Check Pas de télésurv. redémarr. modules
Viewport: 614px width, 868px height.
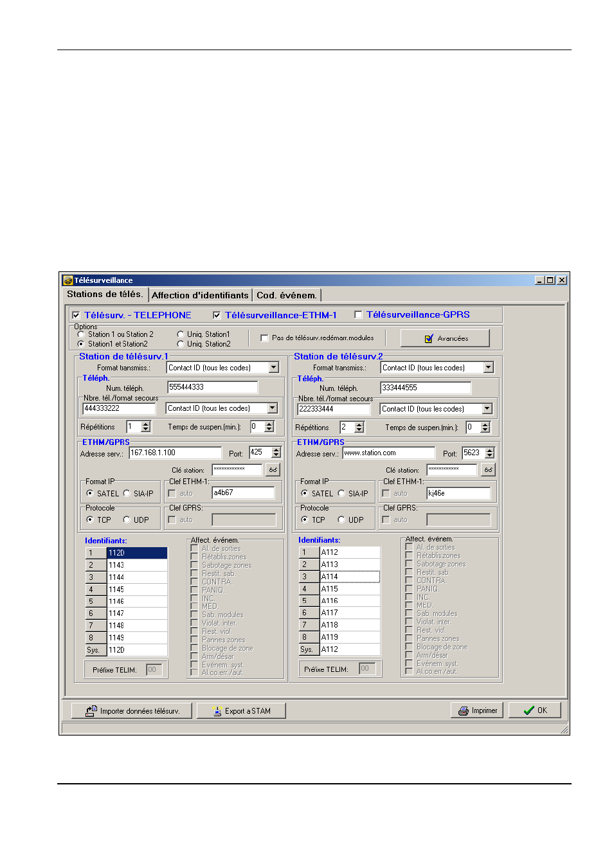click(264, 338)
